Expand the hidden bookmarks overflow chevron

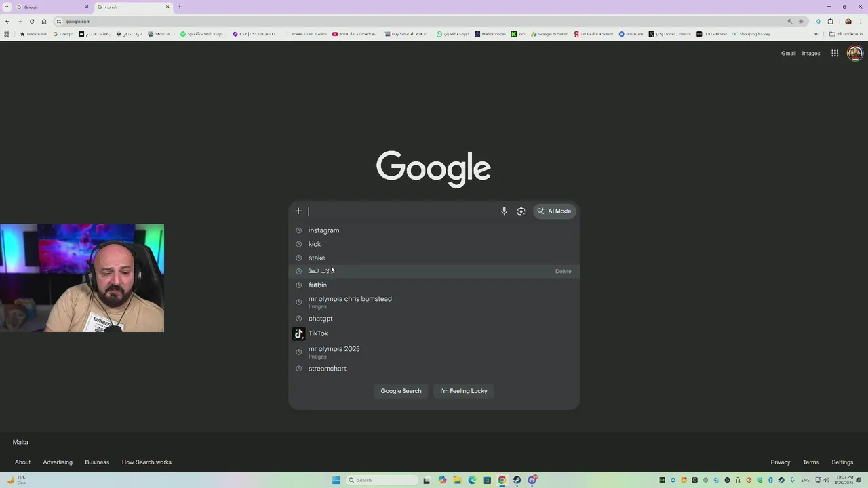[816, 34]
